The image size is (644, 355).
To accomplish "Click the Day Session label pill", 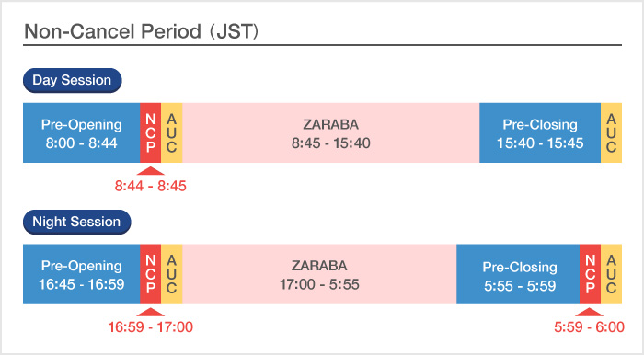I will point(73,80).
